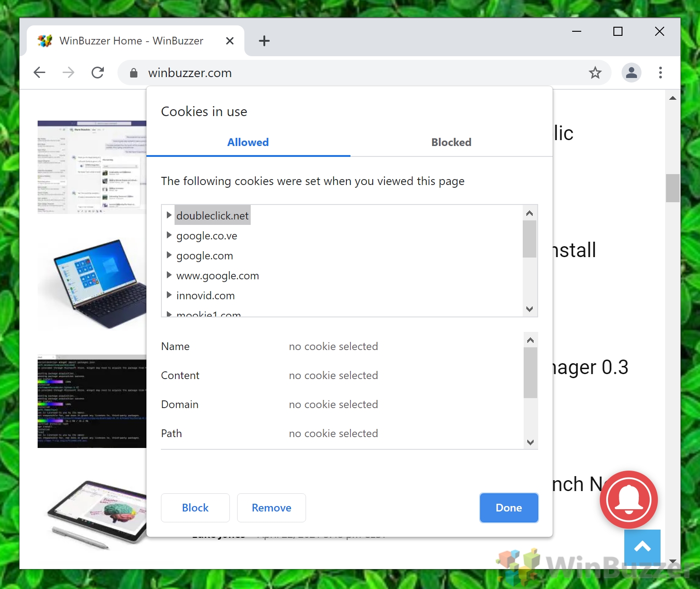Bookmark the page with the star icon
The image size is (700, 589).
595,73
